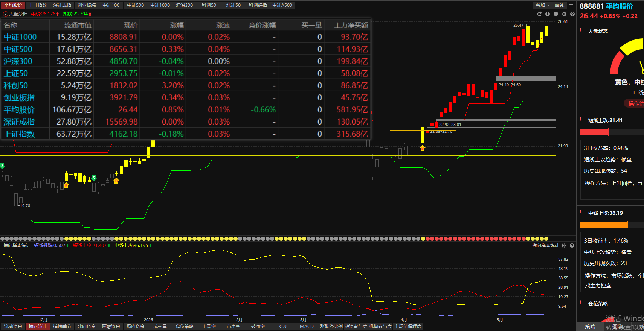Click help icon in 横向样本统计 sub-panel
644x331 pixels.
(x=572, y=246)
